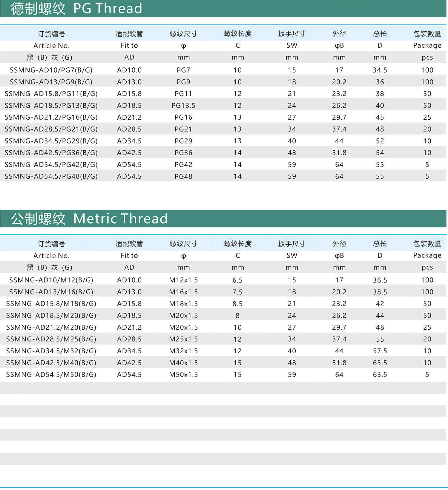Select the M50x1.5 thread size cell
This screenshot has width=448, height=490.
(x=183, y=375)
